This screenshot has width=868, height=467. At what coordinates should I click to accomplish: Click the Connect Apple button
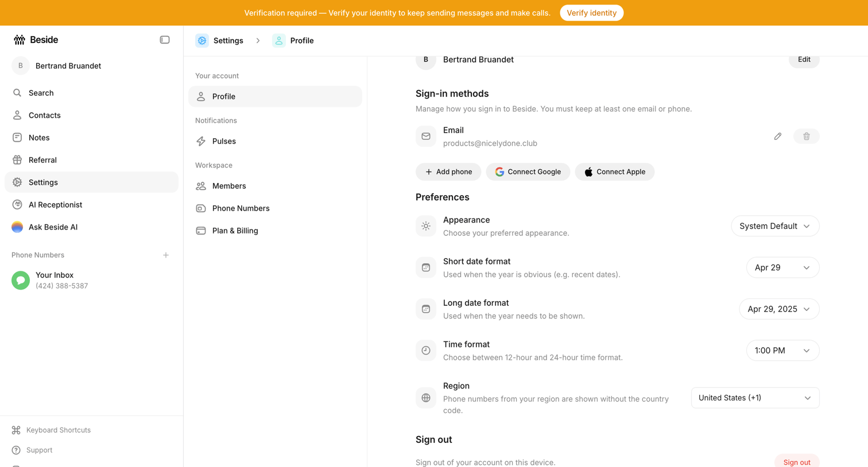tap(614, 172)
